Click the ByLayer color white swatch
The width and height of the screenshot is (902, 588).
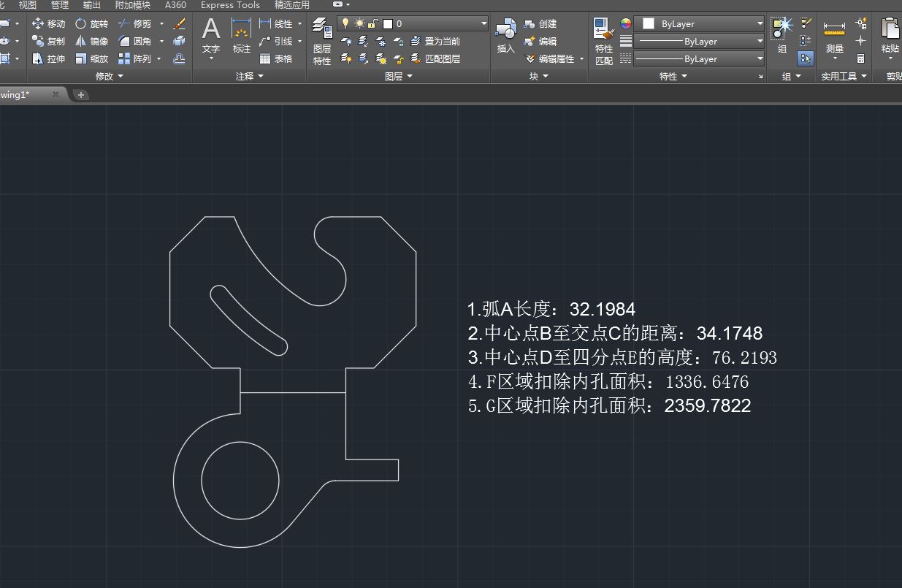pos(648,23)
